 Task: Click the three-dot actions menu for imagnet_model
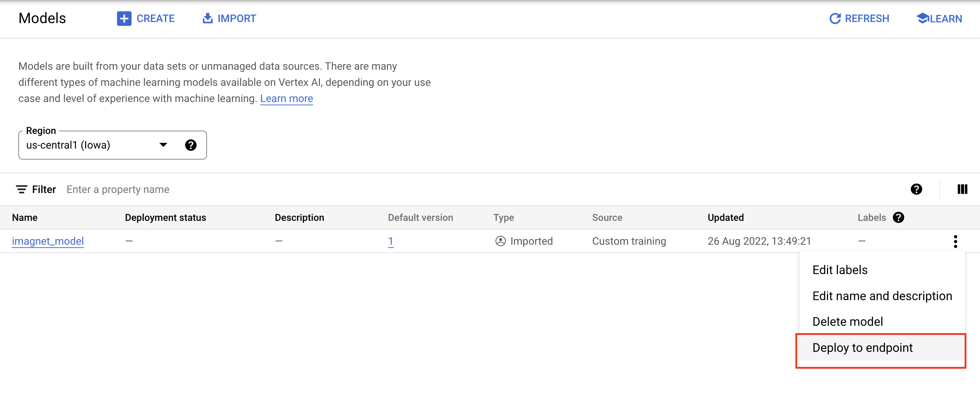(955, 241)
